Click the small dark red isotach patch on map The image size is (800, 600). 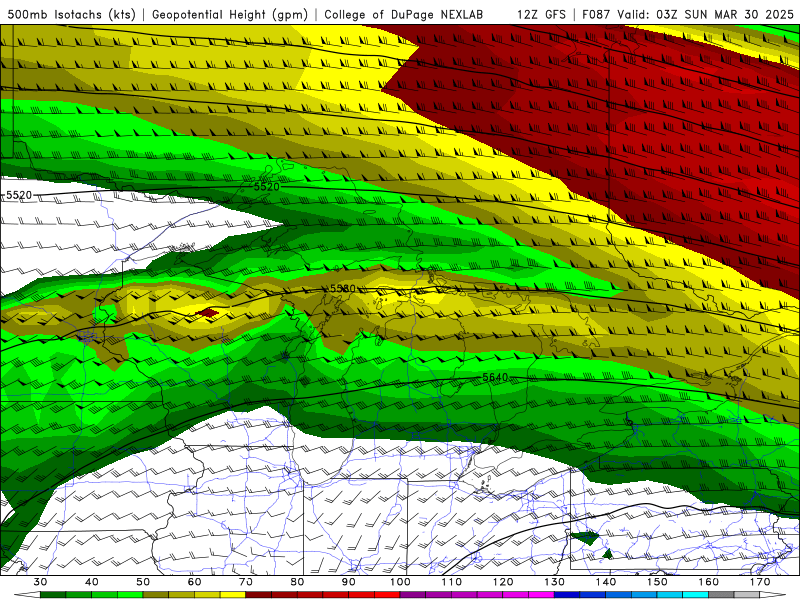pyautogui.click(x=208, y=312)
